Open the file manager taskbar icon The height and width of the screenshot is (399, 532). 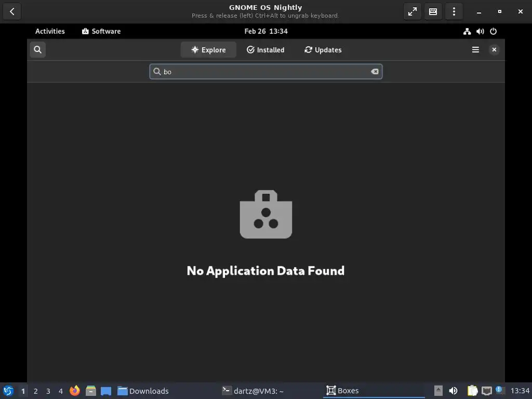90,391
